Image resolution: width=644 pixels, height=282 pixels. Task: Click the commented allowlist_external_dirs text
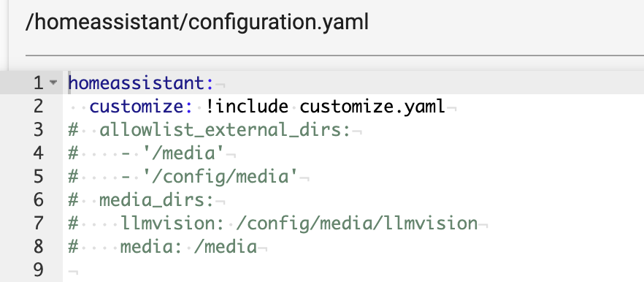(x=225, y=130)
